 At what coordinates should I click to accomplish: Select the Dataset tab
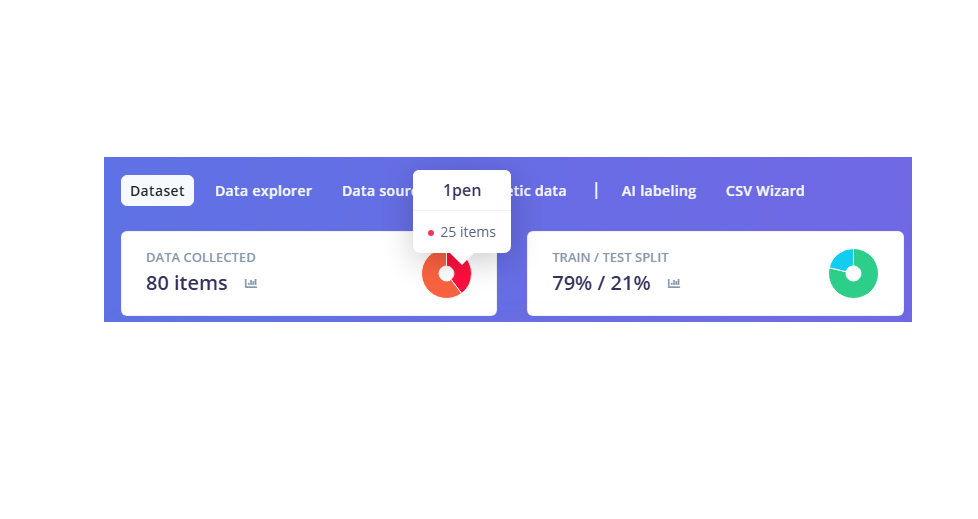pos(157,191)
